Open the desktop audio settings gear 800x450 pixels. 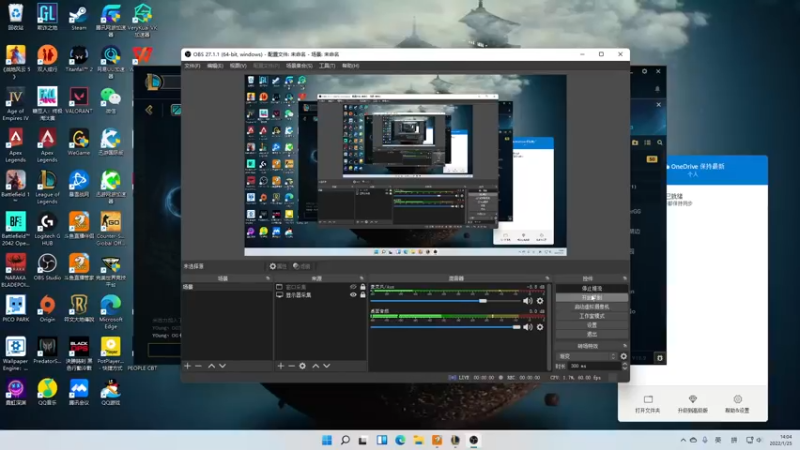point(540,327)
